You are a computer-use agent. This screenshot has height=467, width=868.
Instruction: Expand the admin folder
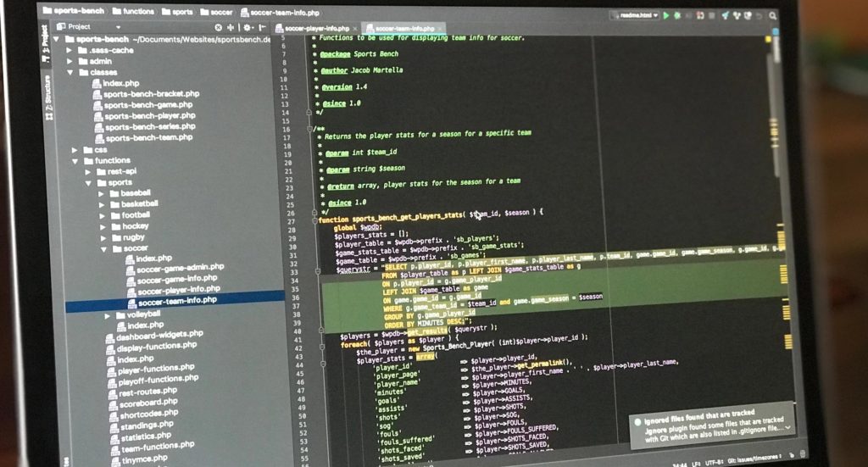[x=70, y=61]
